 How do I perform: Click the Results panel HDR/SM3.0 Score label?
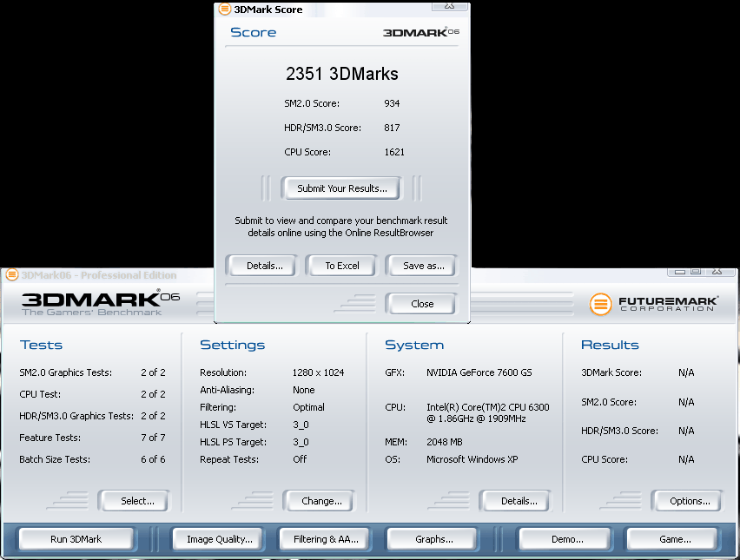click(619, 431)
